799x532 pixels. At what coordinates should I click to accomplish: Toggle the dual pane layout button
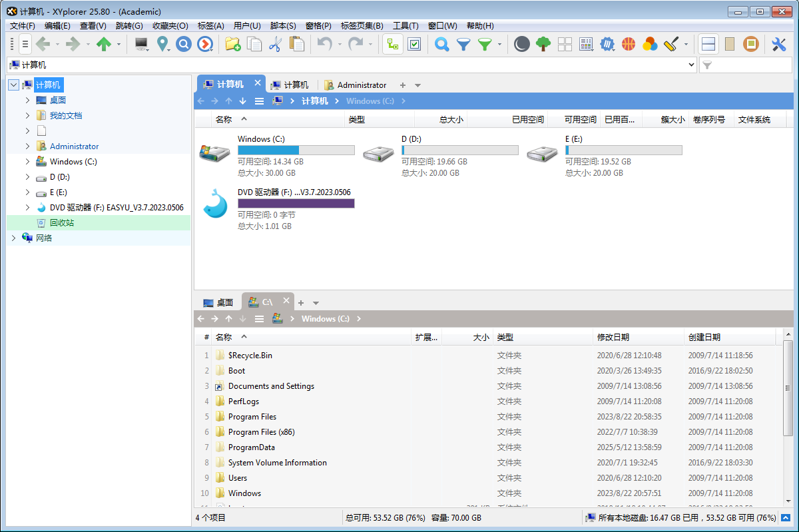[708, 45]
